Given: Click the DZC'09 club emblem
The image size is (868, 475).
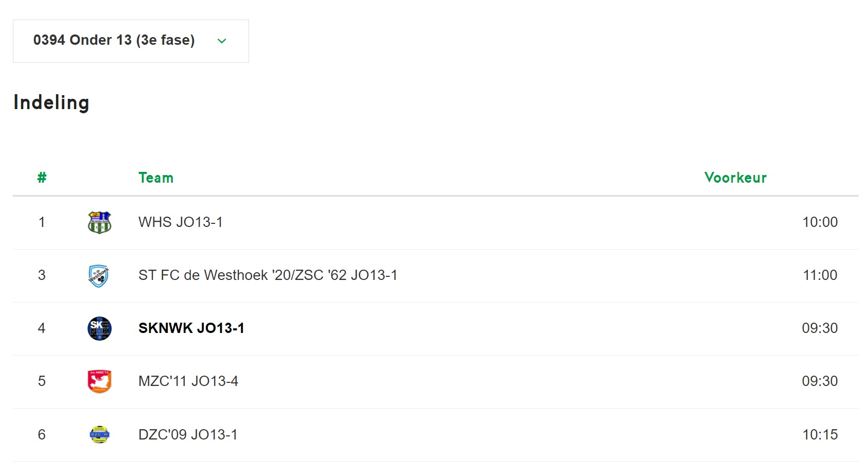Looking at the screenshot, I should pyautogui.click(x=99, y=435).
